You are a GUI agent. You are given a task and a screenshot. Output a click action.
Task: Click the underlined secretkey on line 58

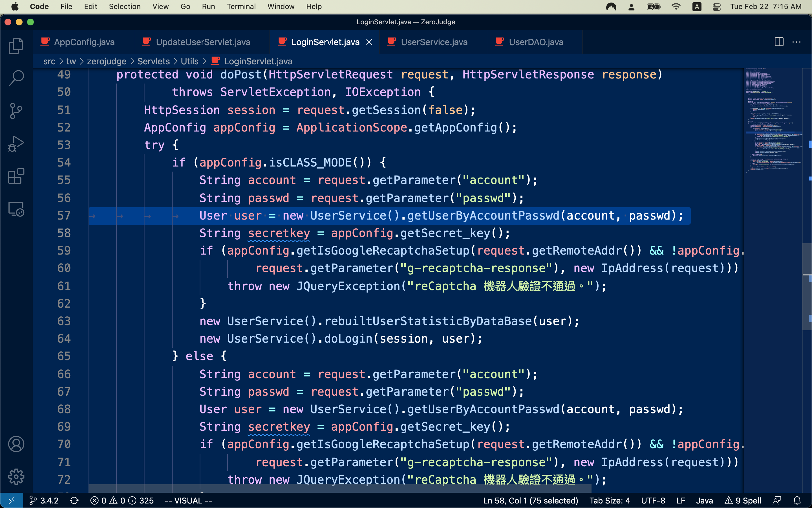tap(279, 233)
